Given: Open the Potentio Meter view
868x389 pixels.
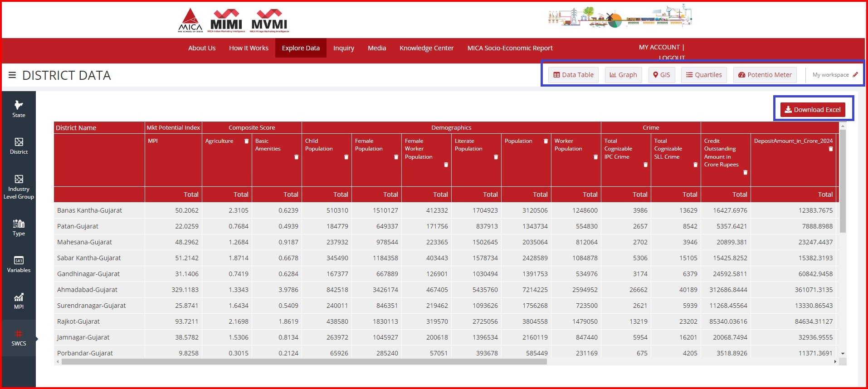Looking at the screenshot, I should tap(765, 75).
